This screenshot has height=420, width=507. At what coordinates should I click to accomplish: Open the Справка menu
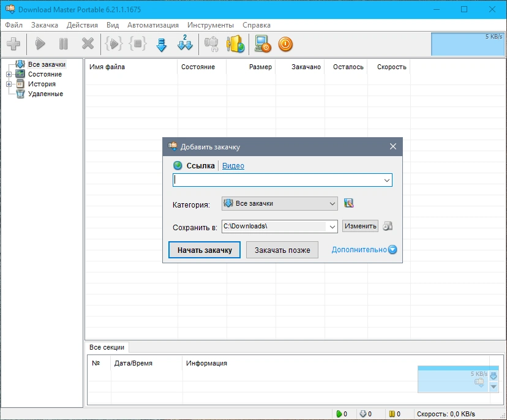(x=257, y=25)
